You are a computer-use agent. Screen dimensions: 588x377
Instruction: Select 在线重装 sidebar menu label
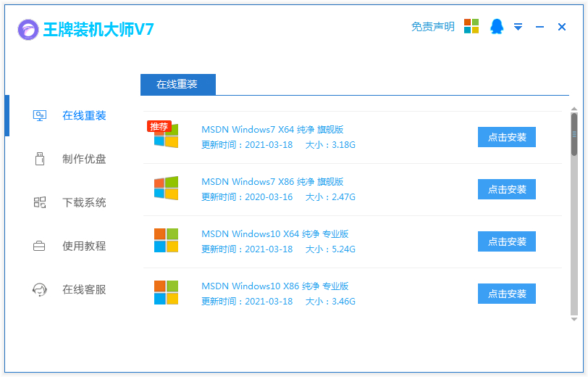tap(85, 116)
